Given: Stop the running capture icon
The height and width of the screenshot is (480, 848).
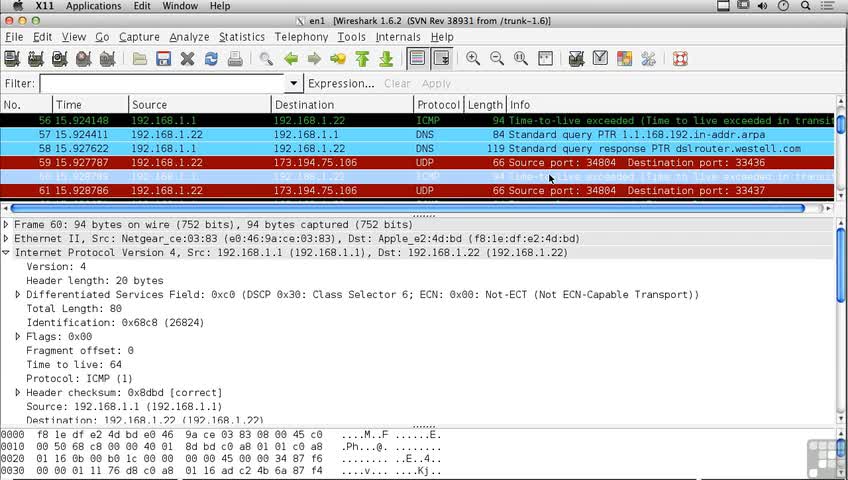Looking at the screenshot, I should click(83, 58).
